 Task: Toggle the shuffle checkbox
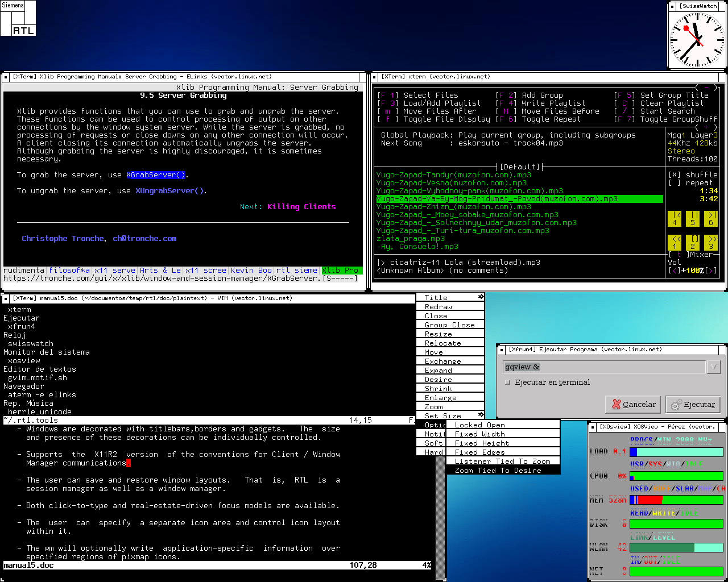674,175
